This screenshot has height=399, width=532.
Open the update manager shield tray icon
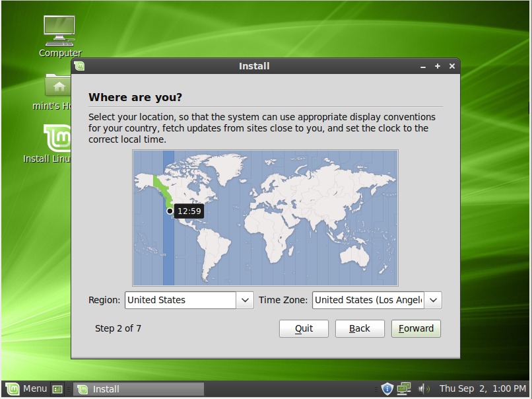pyautogui.click(x=387, y=389)
